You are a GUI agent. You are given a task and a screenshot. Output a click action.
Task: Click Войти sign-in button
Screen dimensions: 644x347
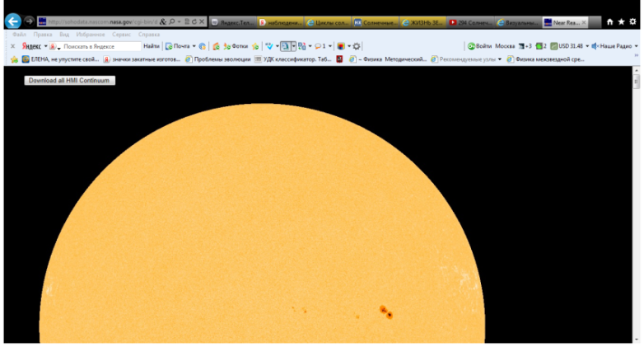coord(480,46)
